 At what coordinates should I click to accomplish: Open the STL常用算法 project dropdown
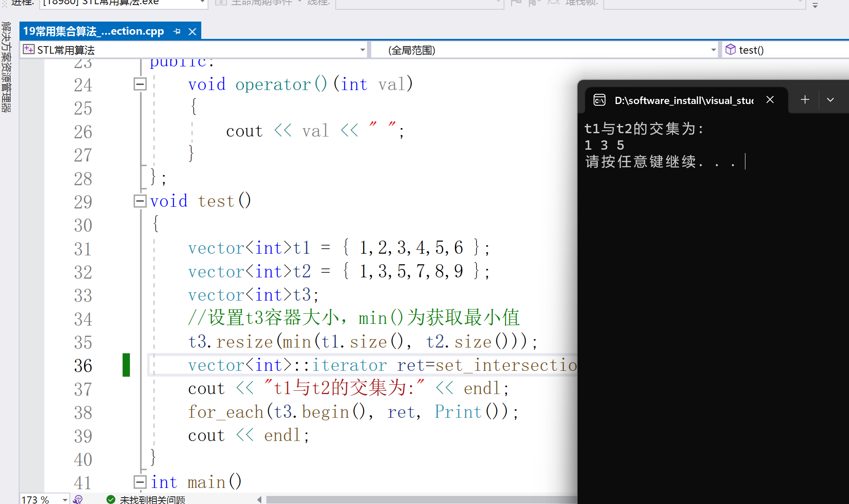click(x=362, y=50)
